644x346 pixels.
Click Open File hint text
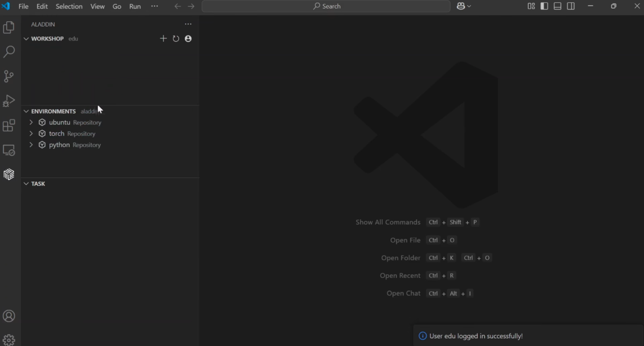405,240
